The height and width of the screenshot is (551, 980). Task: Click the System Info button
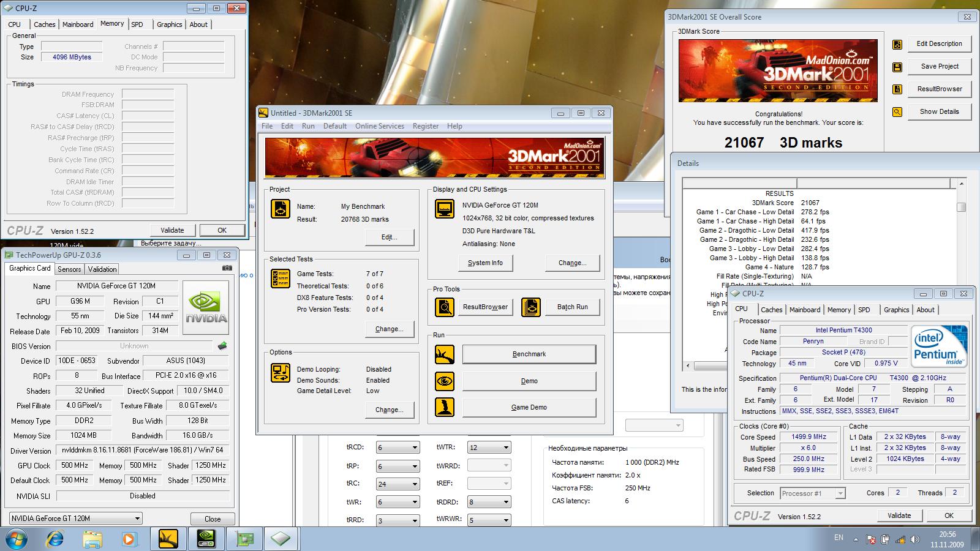coord(485,263)
